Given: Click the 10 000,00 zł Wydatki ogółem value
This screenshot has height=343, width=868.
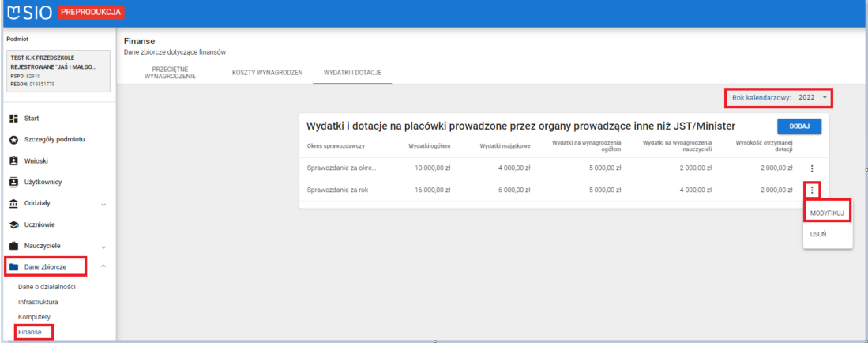Looking at the screenshot, I should click(x=432, y=168).
